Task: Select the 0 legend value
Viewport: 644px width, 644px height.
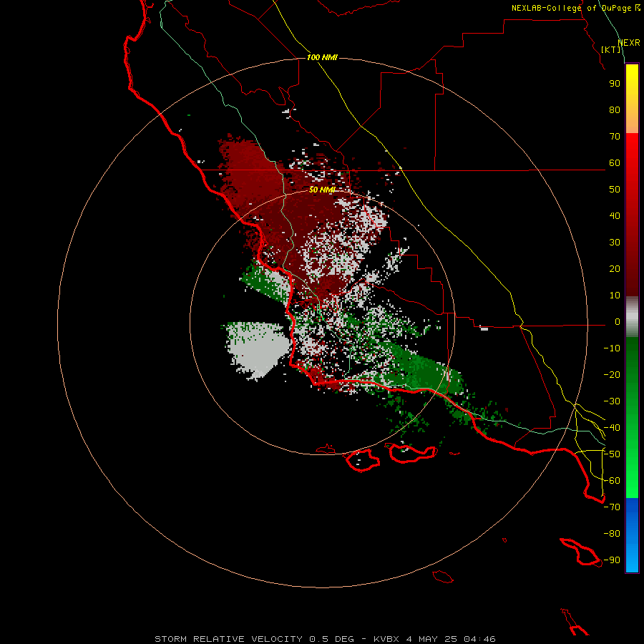Action: click(x=618, y=322)
